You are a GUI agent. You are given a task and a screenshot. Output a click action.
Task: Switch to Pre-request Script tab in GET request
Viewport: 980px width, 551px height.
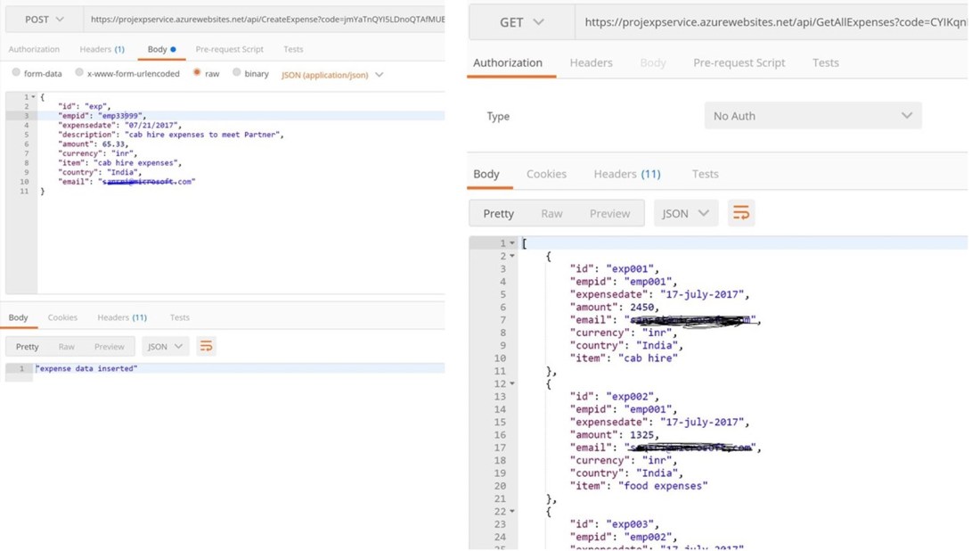(x=739, y=62)
